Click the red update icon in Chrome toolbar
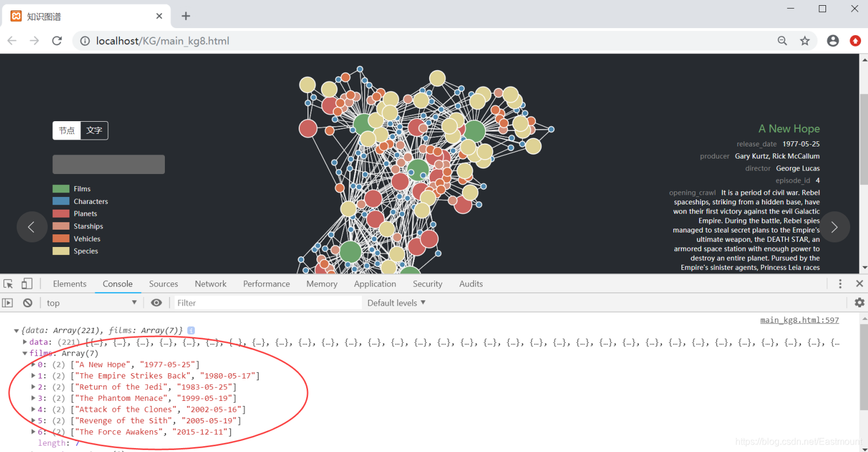 (855, 41)
